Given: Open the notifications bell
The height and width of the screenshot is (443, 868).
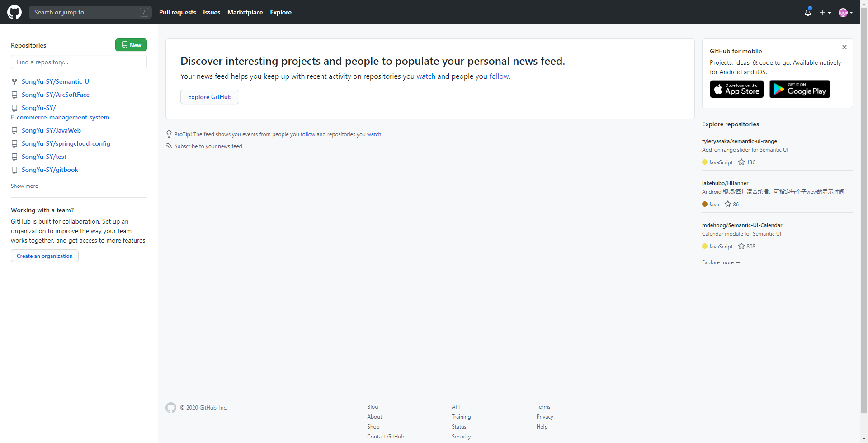Looking at the screenshot, I should pos(808,12).
